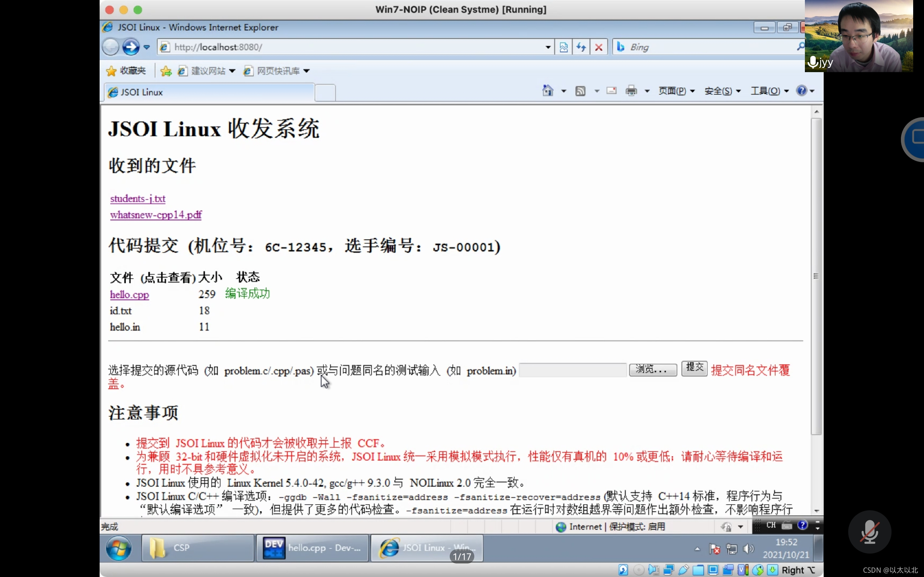Expand the address bar URL dropdown
Viewport: 924px width, 577px height.
pyautogui.click(x=548, y=47)
